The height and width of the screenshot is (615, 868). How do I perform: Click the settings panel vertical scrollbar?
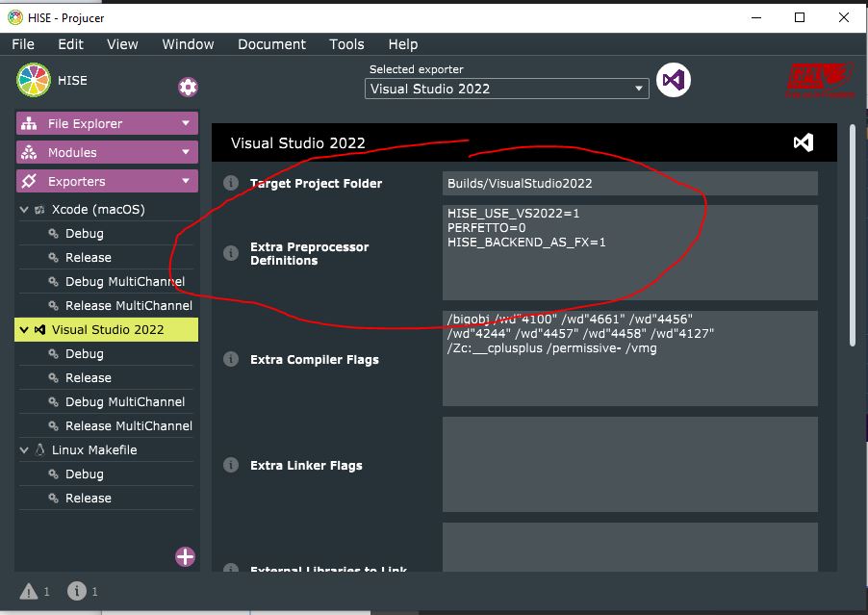tap(853, 236)
